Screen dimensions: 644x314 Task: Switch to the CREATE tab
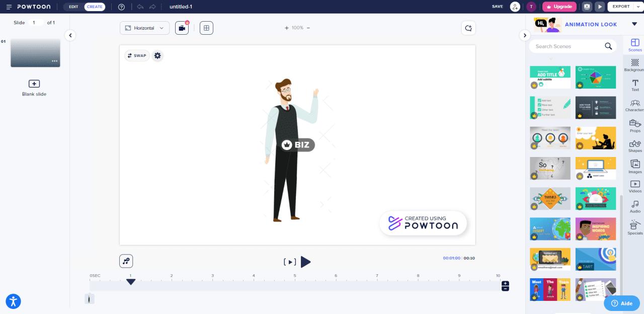95,7
